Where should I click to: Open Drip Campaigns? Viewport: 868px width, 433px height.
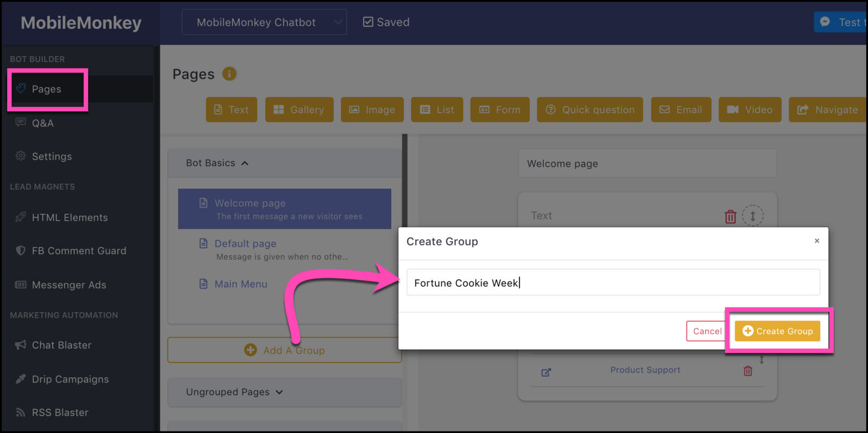[x=62, y=379]
